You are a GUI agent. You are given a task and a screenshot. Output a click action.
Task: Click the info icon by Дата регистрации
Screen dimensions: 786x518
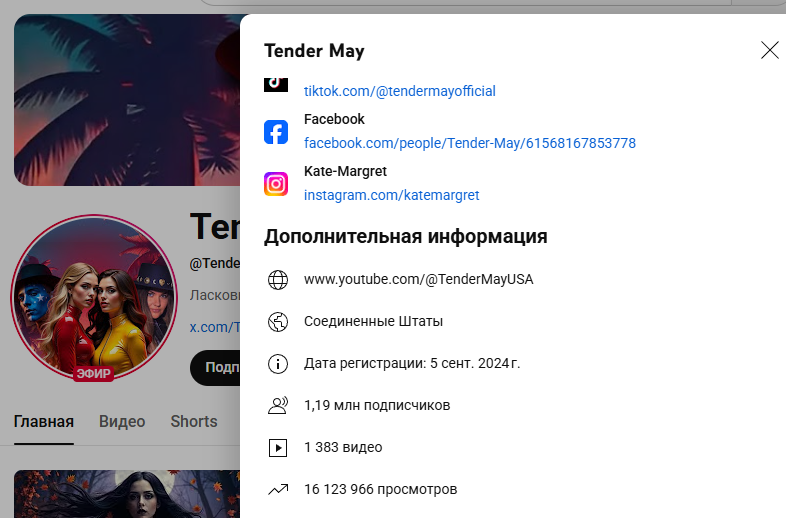point(278,364)
